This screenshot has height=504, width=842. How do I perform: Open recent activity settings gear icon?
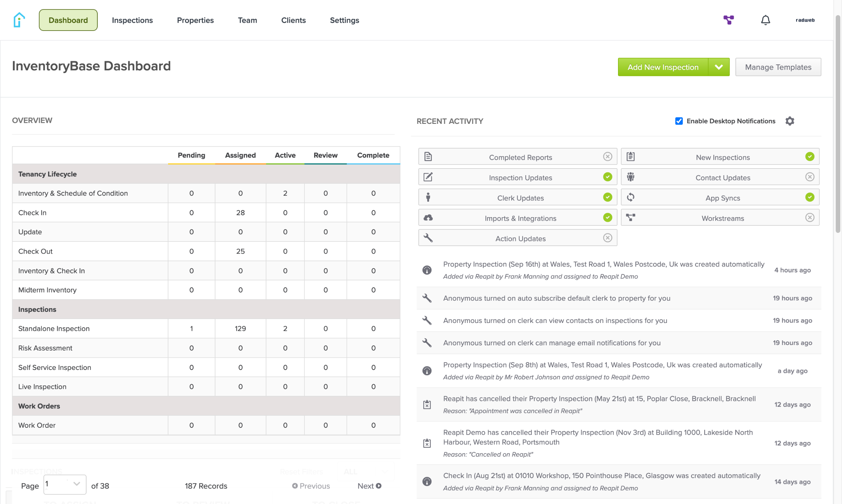point(790,121)
